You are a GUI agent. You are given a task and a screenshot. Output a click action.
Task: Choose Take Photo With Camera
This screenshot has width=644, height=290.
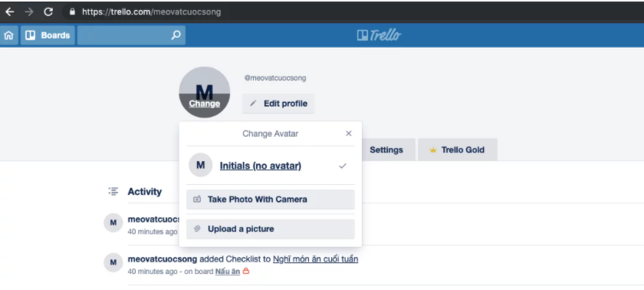click(270, 199)
